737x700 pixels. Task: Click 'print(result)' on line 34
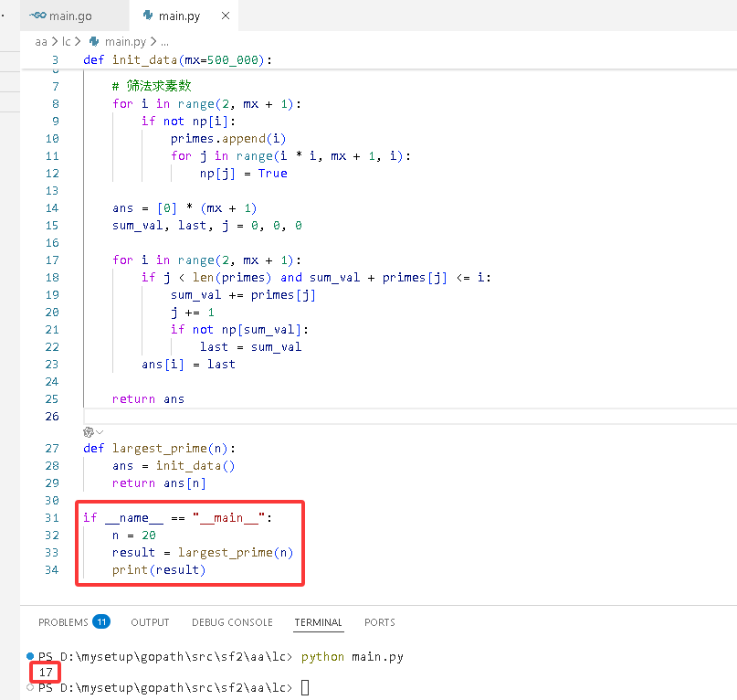click(159, 570)
